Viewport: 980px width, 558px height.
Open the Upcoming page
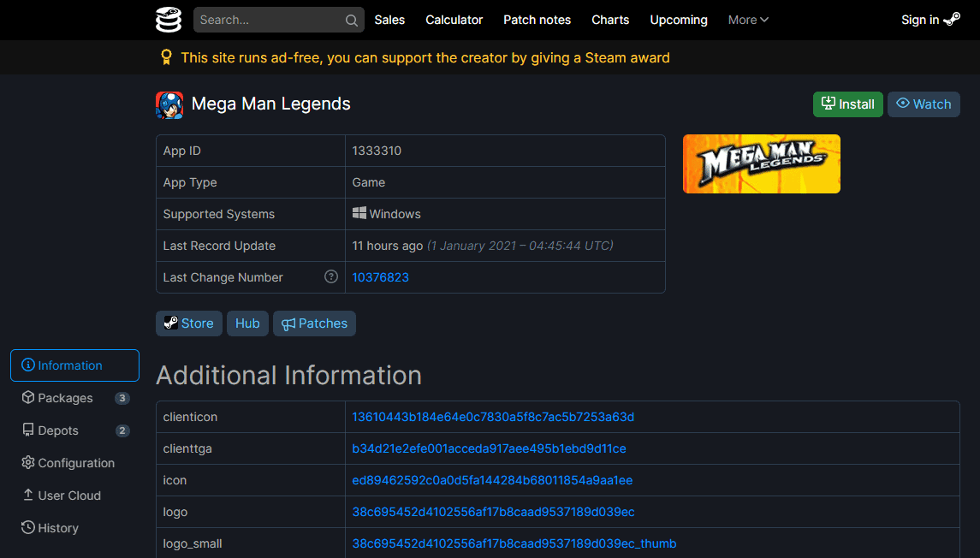[x=679, y=20]
